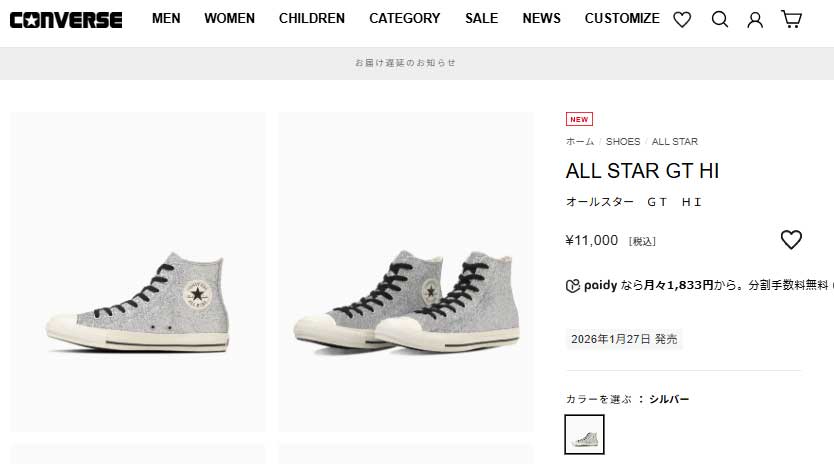Screen dimensions: 834x464
Task: Open the shopping cart icon
Action: coord(791,19)
